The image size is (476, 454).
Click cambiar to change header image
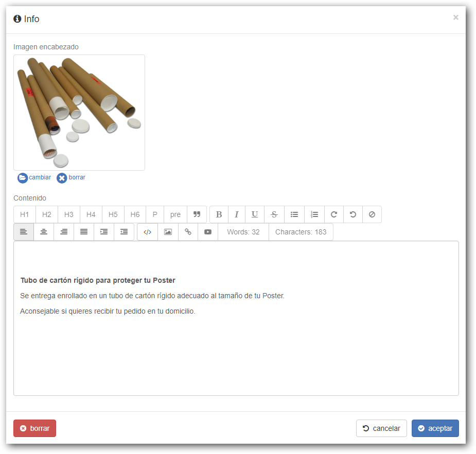34,177
